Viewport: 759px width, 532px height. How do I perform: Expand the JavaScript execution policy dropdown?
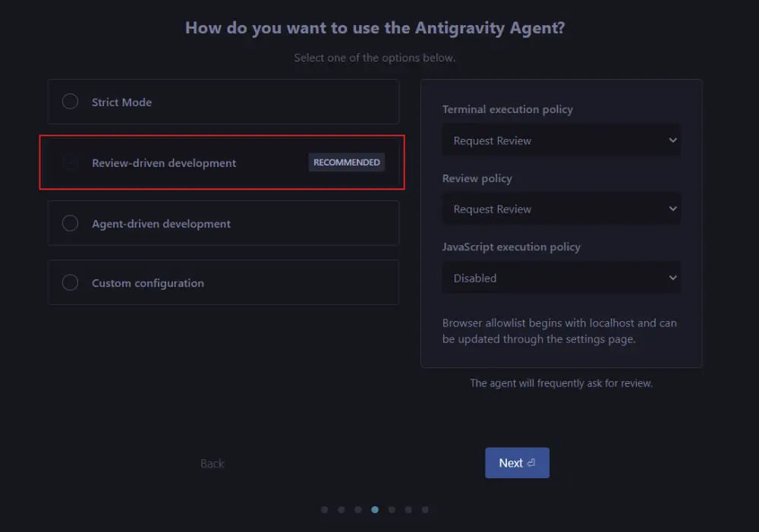[561, 278]
